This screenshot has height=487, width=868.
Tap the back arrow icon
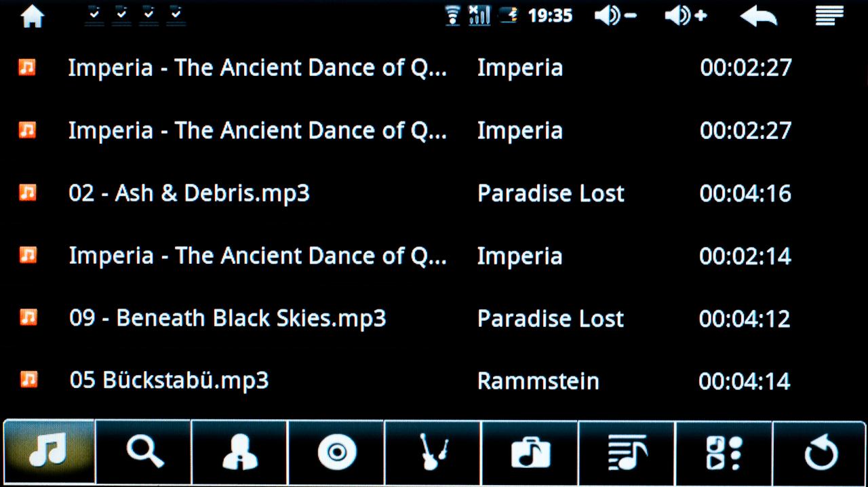click(x=758, y=16)
